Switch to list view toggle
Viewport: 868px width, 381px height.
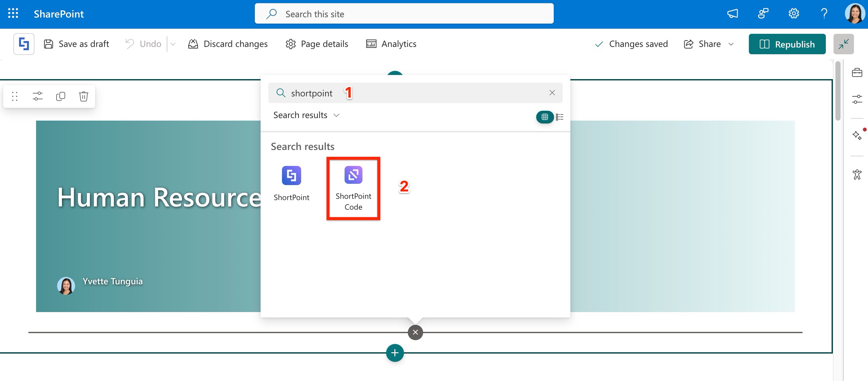pos(560,117)
